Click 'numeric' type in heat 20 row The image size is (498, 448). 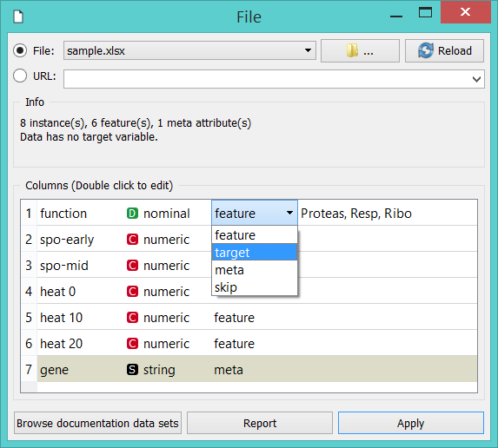pos(166,343)
